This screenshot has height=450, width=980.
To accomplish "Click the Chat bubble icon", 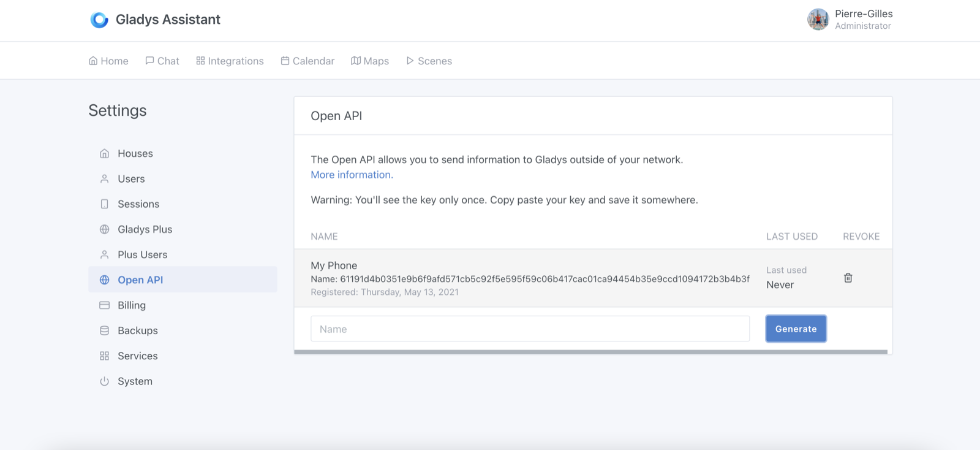I will coord(149,61).
